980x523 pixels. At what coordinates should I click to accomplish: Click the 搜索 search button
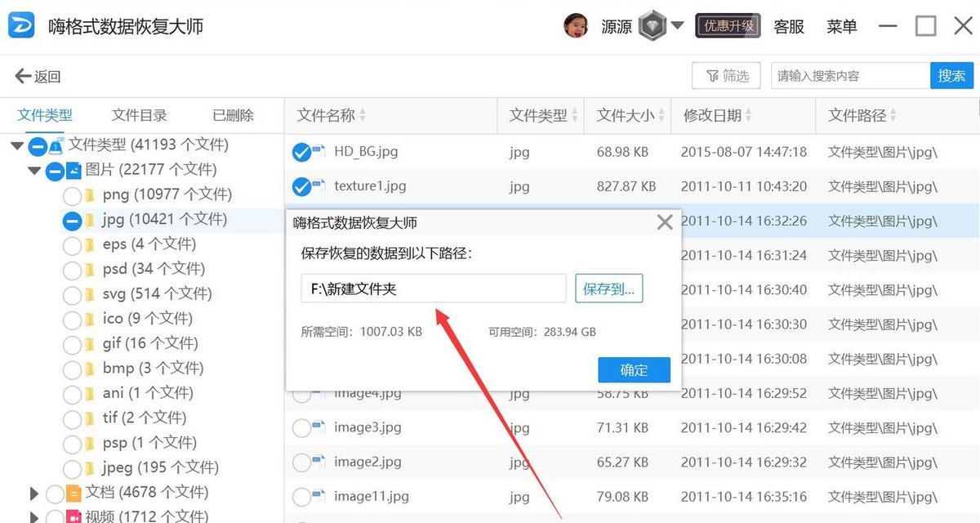tap(952, 76)
